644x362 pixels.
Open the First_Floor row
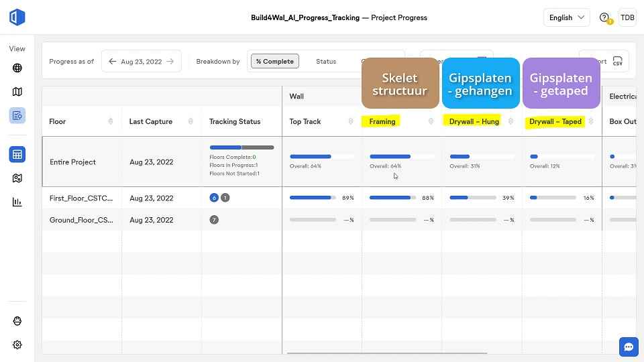(x=81, y=198)
